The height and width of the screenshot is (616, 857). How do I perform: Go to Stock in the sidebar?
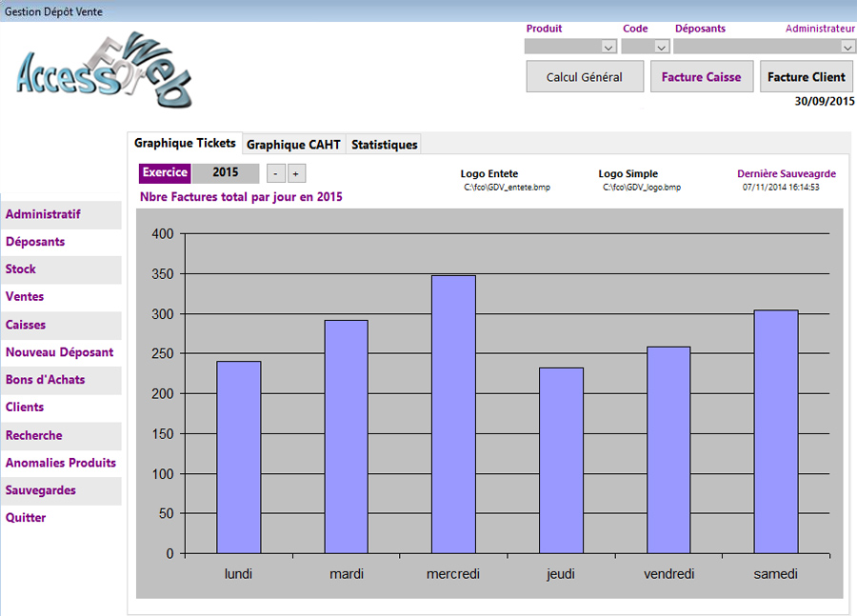(x=21, y=269)
